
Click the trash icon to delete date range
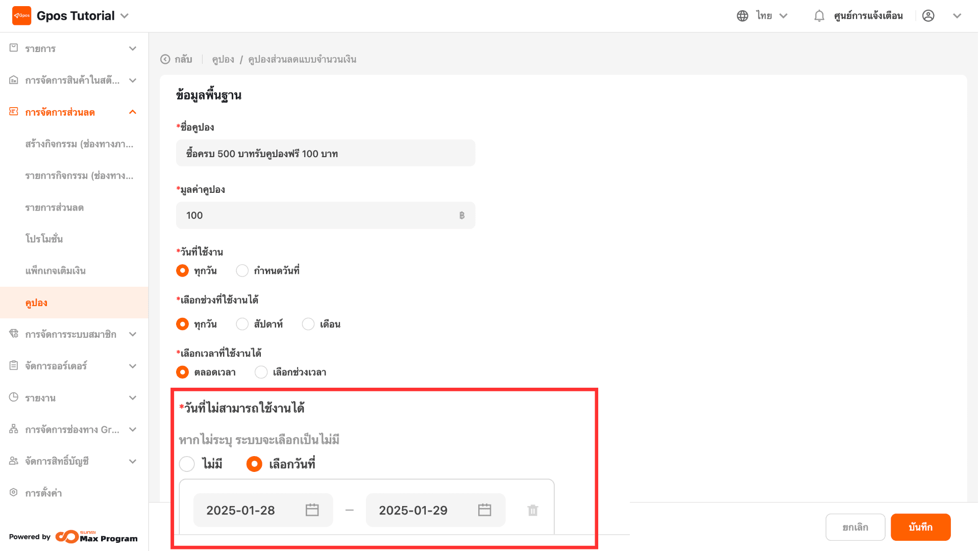(x=532, y=510)
